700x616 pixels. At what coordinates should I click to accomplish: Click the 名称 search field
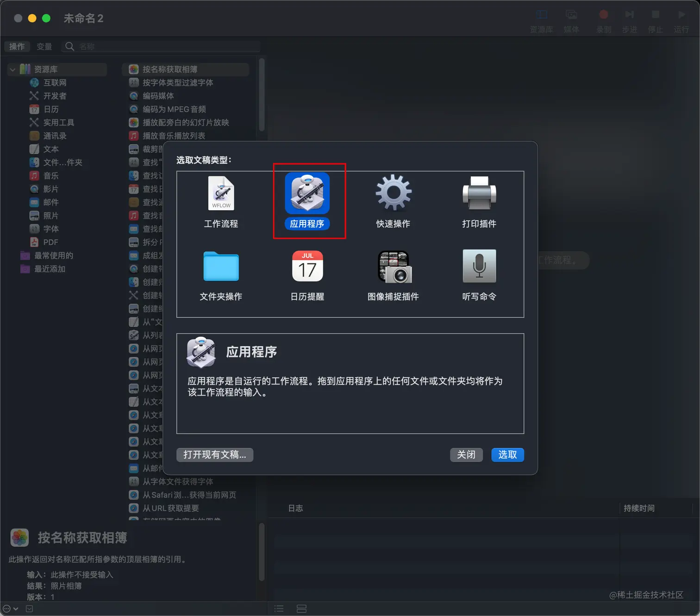pyautogui.click(x=160, y=46)
